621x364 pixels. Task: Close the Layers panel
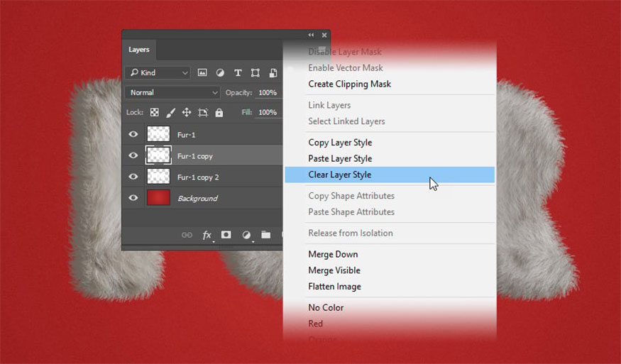[x=324, y=35]
